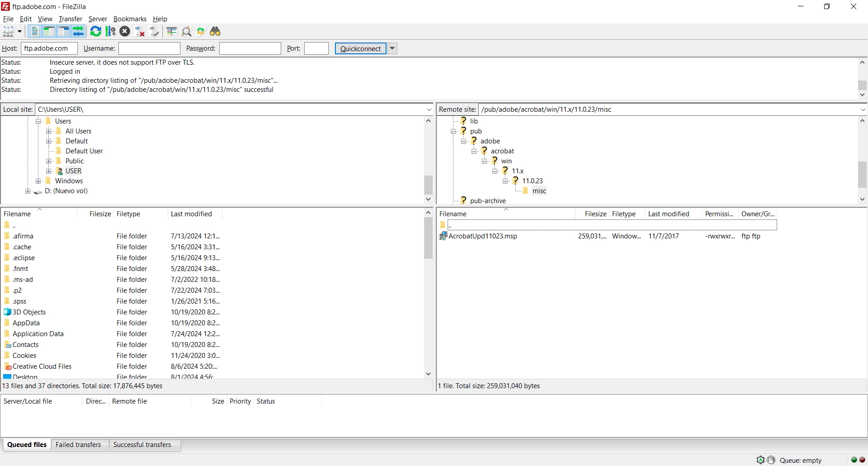Click the local file list scrollbar thumb
Screen dimensions: 868x466
coord(429,238)
